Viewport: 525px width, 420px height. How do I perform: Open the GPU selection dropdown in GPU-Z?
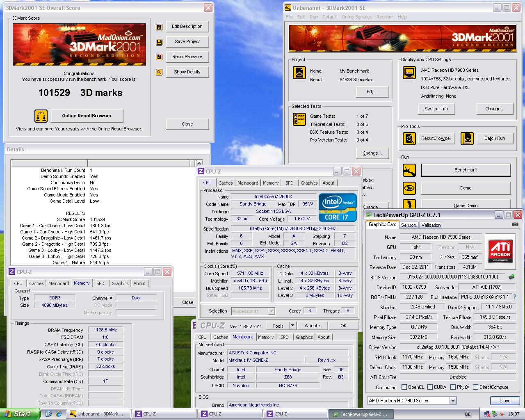(453, 401)
